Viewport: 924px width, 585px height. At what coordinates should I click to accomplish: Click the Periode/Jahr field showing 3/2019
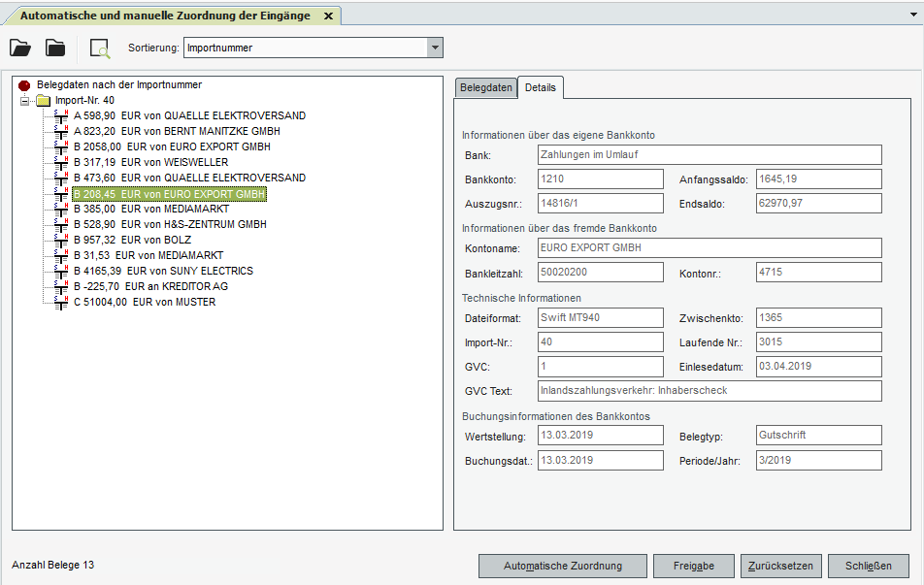819,460
